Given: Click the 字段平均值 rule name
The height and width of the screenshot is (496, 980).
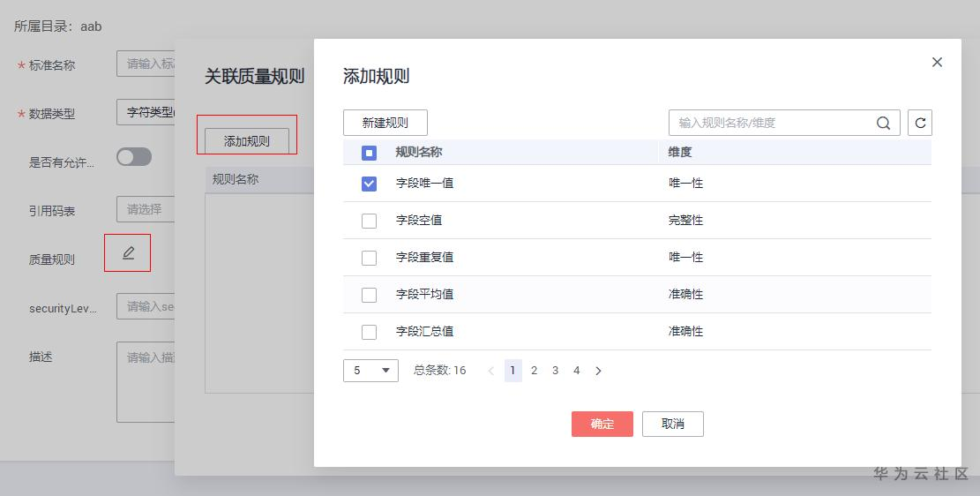Looking at the screenshot, I should pyautogui.click(x=425, y=294).
